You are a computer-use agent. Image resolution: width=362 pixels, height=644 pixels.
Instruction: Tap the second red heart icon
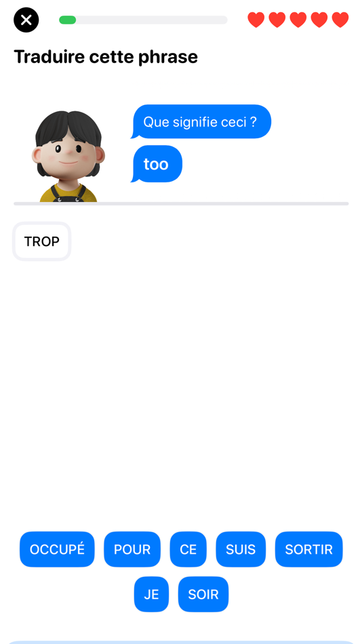click(x=277, y=20)
